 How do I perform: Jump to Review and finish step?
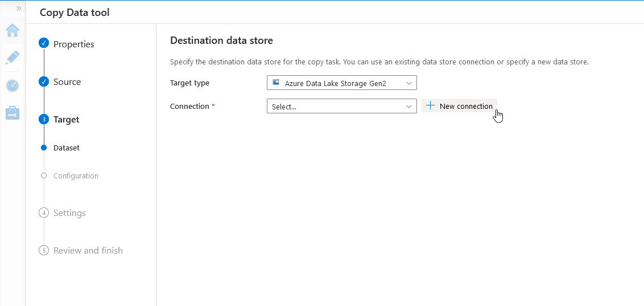coord(88,251)
